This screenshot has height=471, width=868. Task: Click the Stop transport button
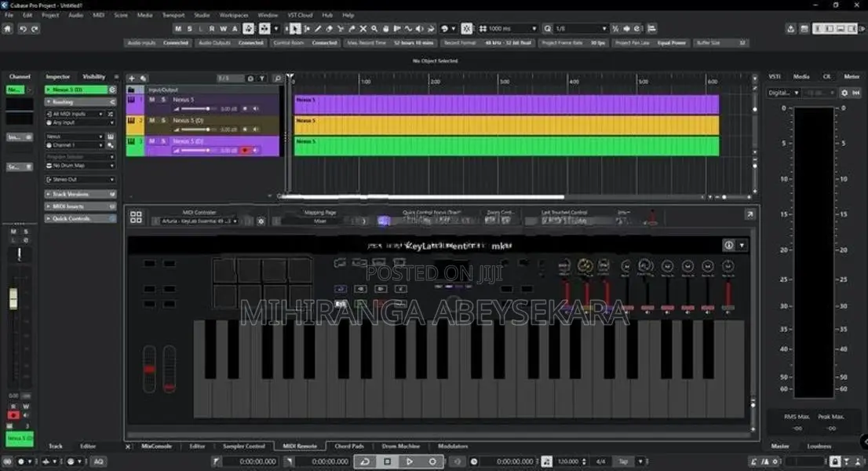(388, 461)
